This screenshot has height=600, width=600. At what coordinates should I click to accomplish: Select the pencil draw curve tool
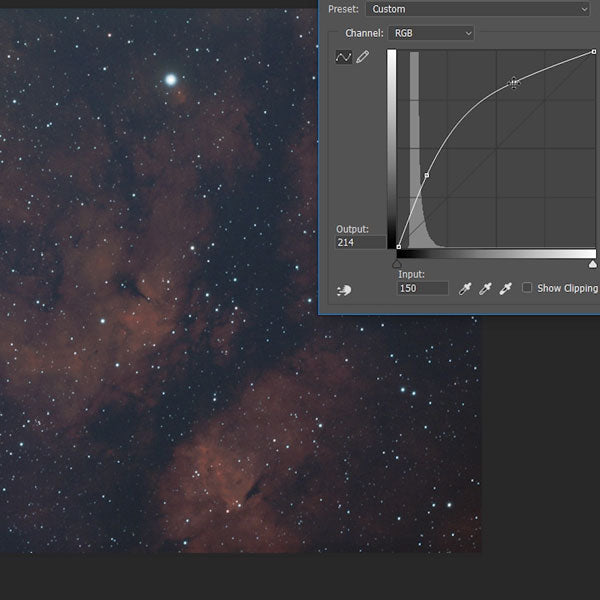[x=362, y=58]
